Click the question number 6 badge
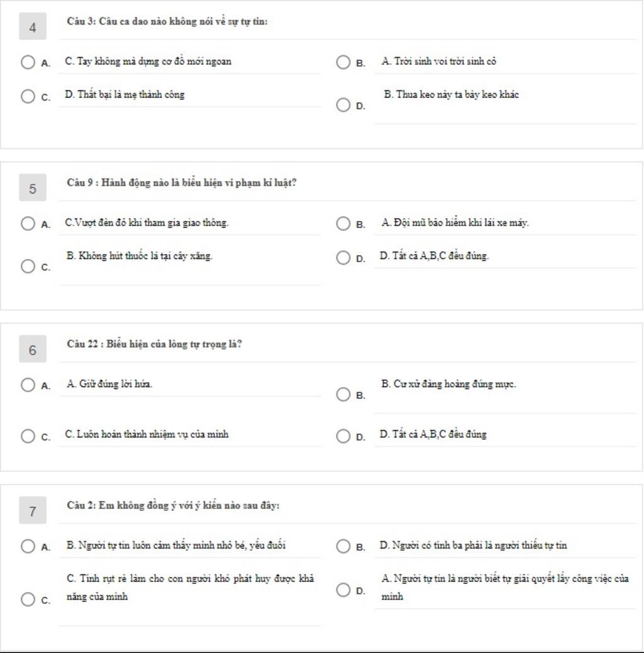The height and width of the screenshot is (653, 644). tap(33, 349)
